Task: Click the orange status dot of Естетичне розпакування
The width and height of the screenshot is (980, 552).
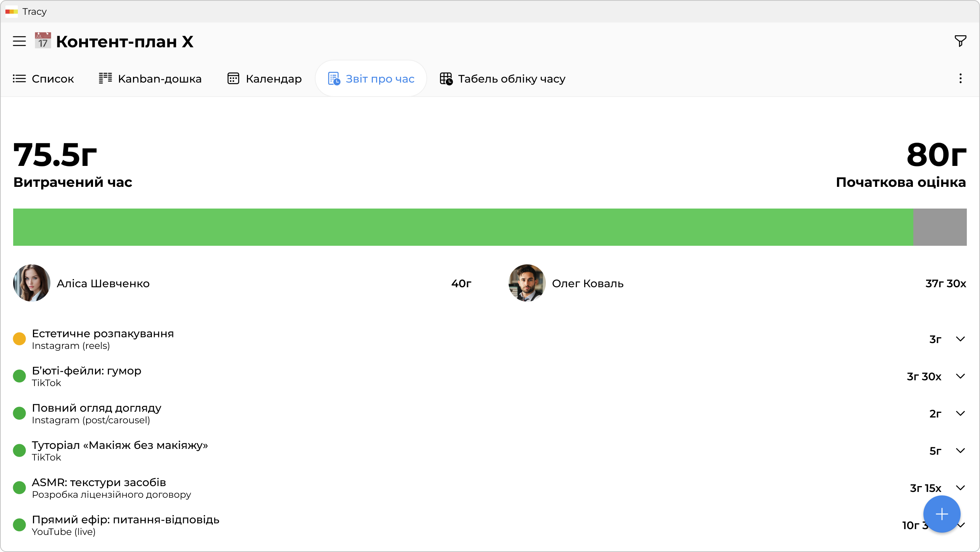Action: 19,339
